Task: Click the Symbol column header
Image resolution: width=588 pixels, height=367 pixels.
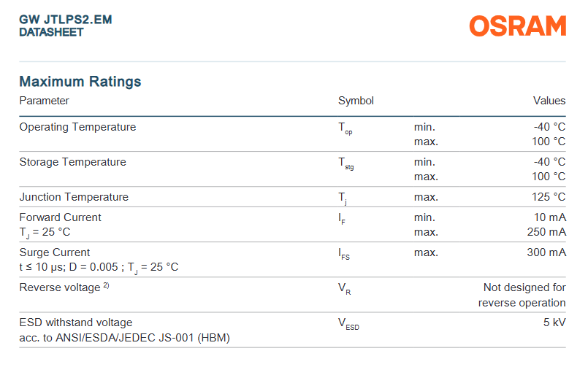Action: pyautogui.click(x=356, y=101)
